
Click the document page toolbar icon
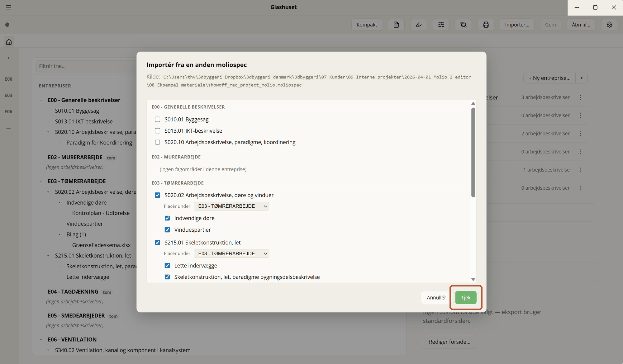pyautogui.click(x=396, y=25)
